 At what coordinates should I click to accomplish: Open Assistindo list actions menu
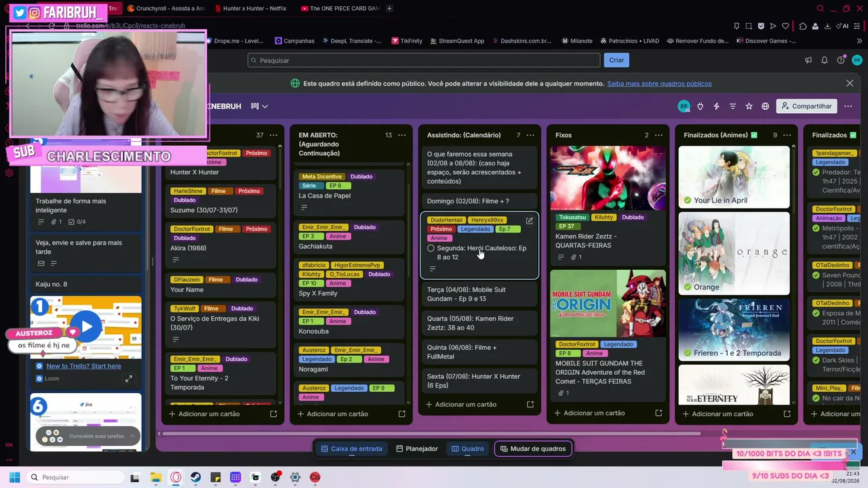(530, 135)
